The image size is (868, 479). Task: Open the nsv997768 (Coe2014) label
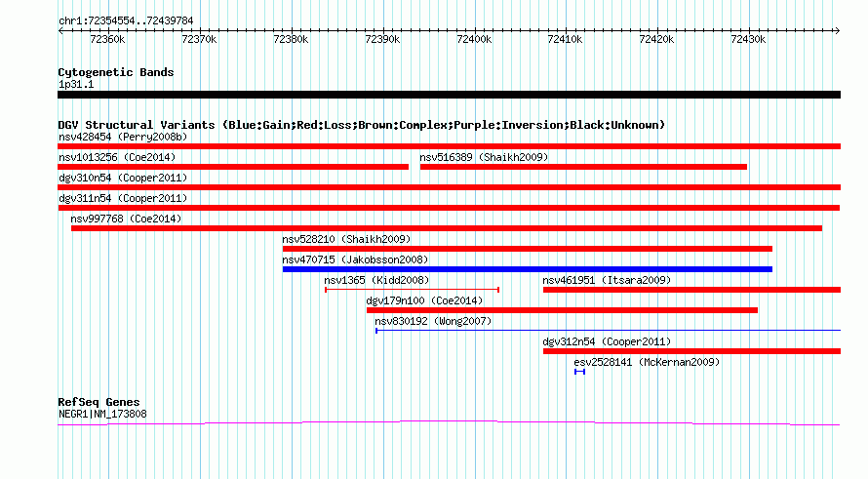126,219
